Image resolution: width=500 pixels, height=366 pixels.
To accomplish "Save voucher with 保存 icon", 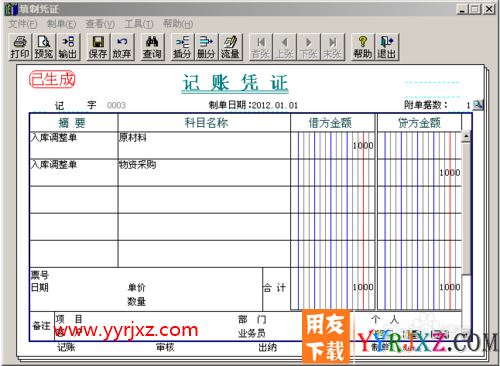I will pyautogui.click(x=98, y=47).
